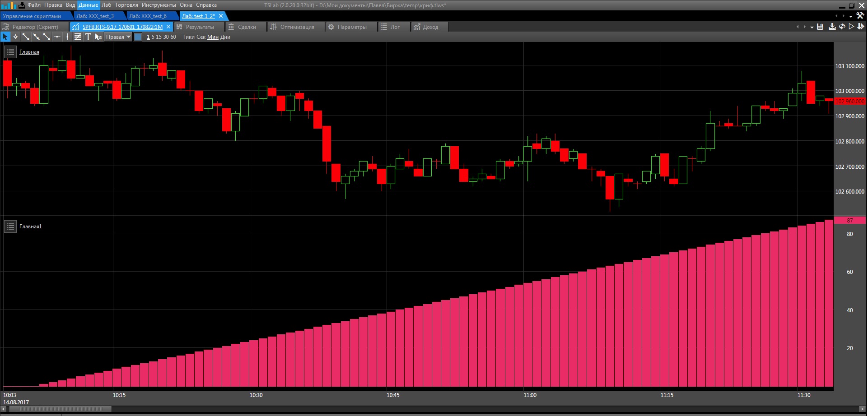
Task: Switch timeframe unit to Мин
Action: 213,37
